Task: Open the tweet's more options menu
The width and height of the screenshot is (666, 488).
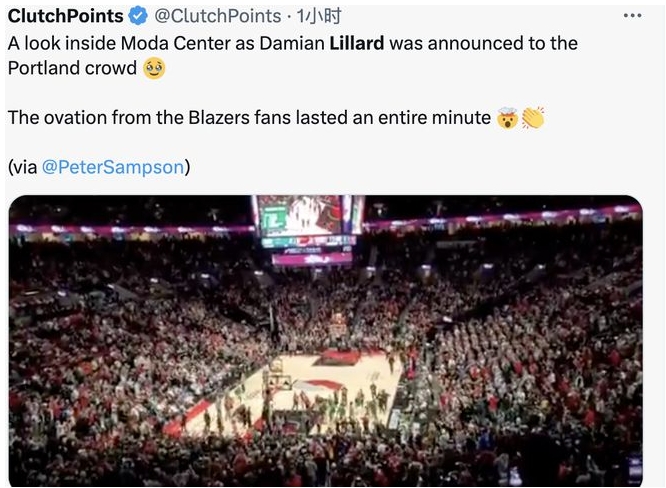Action: 632,15
